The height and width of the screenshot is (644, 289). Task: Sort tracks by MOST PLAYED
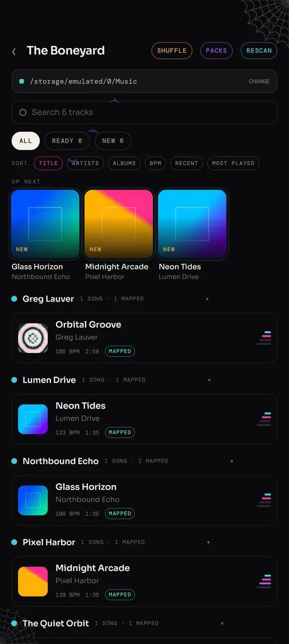click(233, 163)
